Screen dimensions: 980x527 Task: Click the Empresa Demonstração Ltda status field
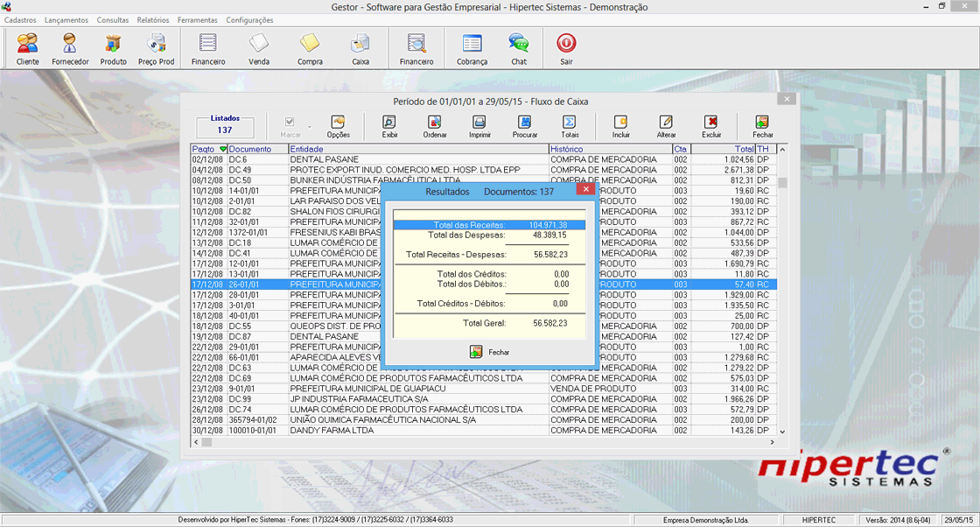[x=705, y=520]
